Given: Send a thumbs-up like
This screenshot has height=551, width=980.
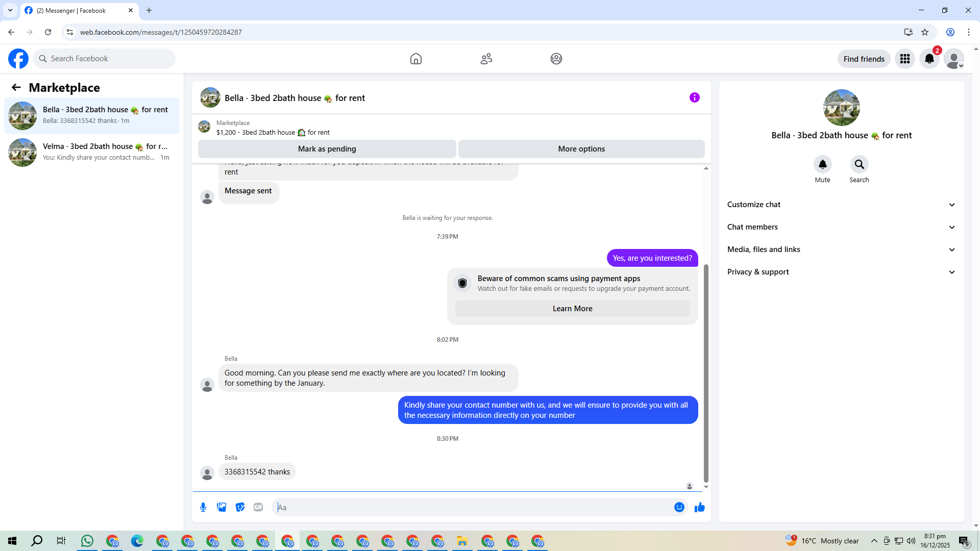Looking at the screenshot, I should [700, 507].
